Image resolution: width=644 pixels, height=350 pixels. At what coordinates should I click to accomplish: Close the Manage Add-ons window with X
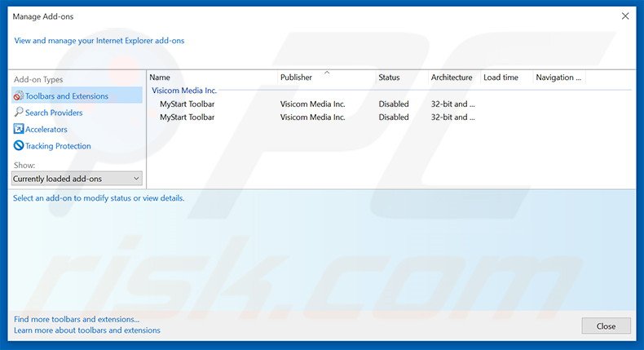(x=625, y=16)
